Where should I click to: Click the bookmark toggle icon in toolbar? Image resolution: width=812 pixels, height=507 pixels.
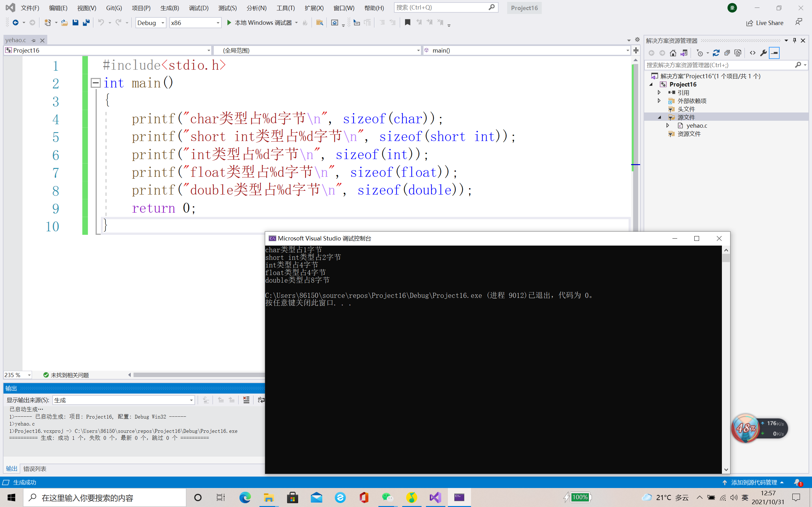[x=407, y=22]
